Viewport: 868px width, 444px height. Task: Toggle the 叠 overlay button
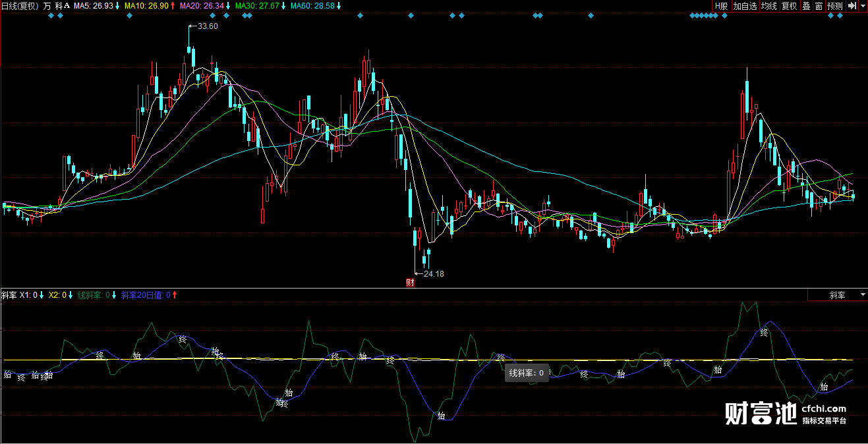pyautogui.click(x=806, y=6)
